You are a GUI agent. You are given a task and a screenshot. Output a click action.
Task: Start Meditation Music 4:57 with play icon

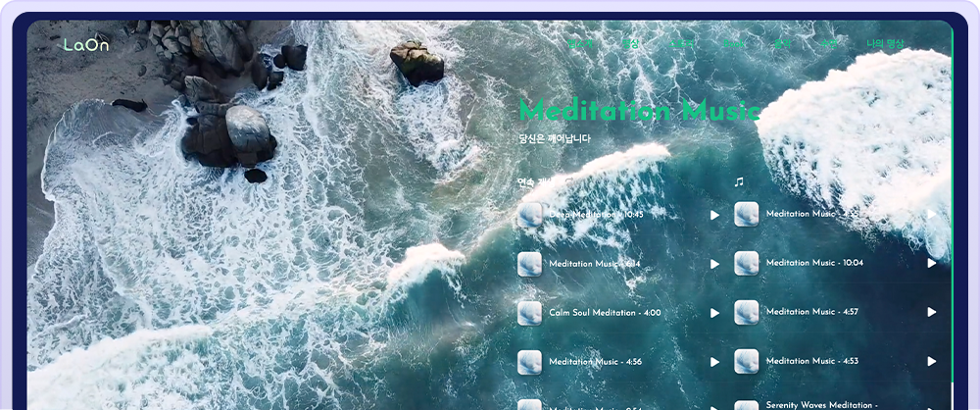pos(931,312)
